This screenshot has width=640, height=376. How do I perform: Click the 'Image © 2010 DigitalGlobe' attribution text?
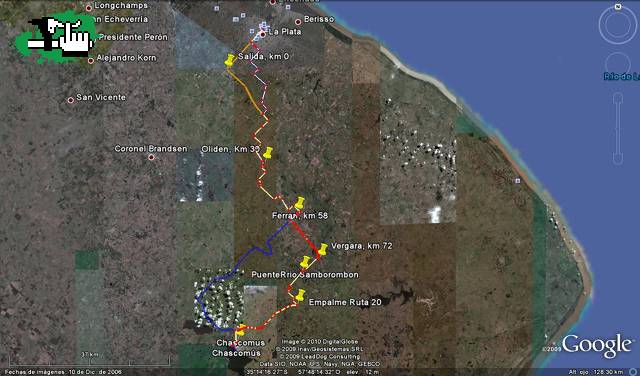pyautogui.click(x=320, y=342)
